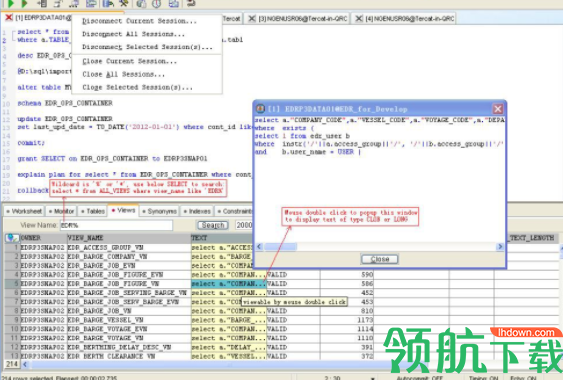Click fold marker beside editor line 1
The height and width of the screenshot is (380, 563).
[13, 35]
